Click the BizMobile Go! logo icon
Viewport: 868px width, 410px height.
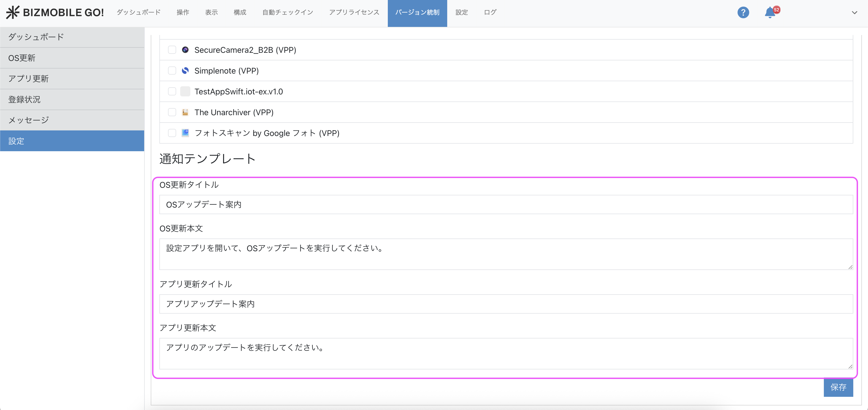tap(13, 12)
